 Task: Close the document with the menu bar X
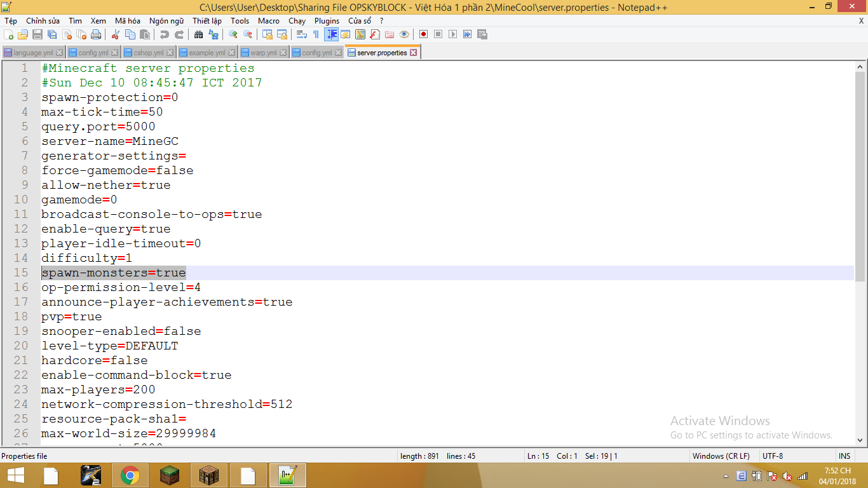tap(862, 21)
